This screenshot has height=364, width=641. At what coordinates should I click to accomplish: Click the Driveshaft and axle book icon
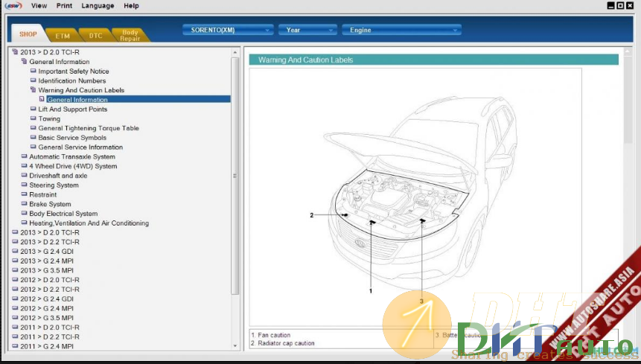[24, 175]
